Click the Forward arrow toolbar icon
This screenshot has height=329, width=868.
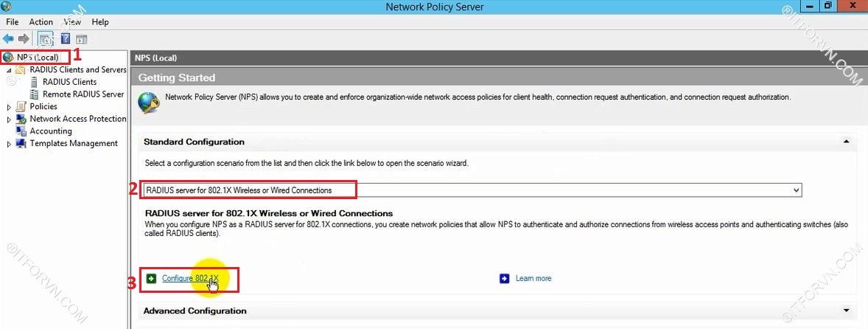tap(24, 38)
